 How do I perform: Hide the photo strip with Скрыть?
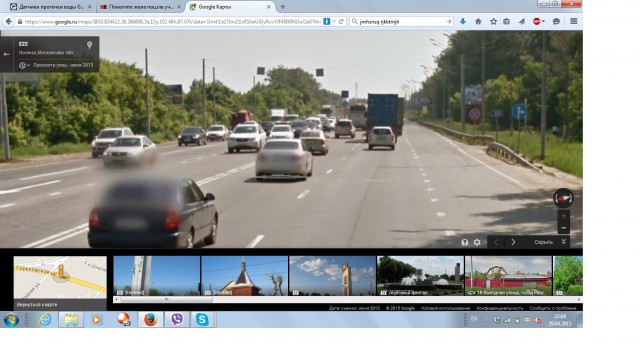tap(543, 242)
